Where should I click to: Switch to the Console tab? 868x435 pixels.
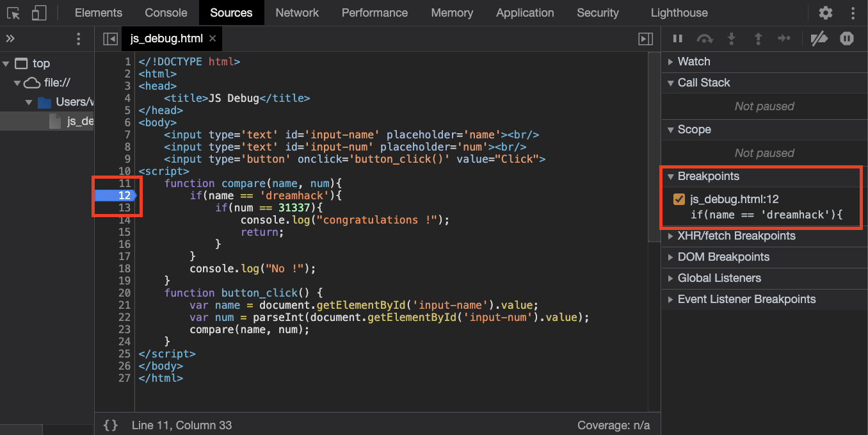click(x=166, y=13)
